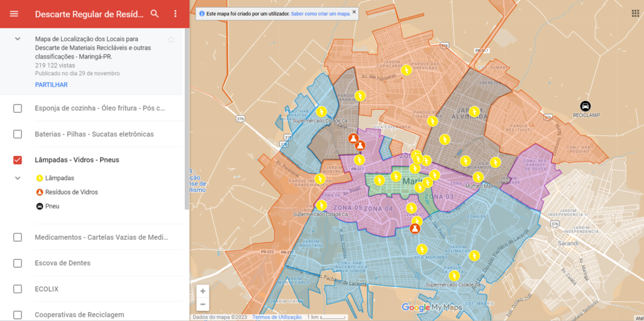Zoom out on the map
644x321 pixels.
click(203, 304)
